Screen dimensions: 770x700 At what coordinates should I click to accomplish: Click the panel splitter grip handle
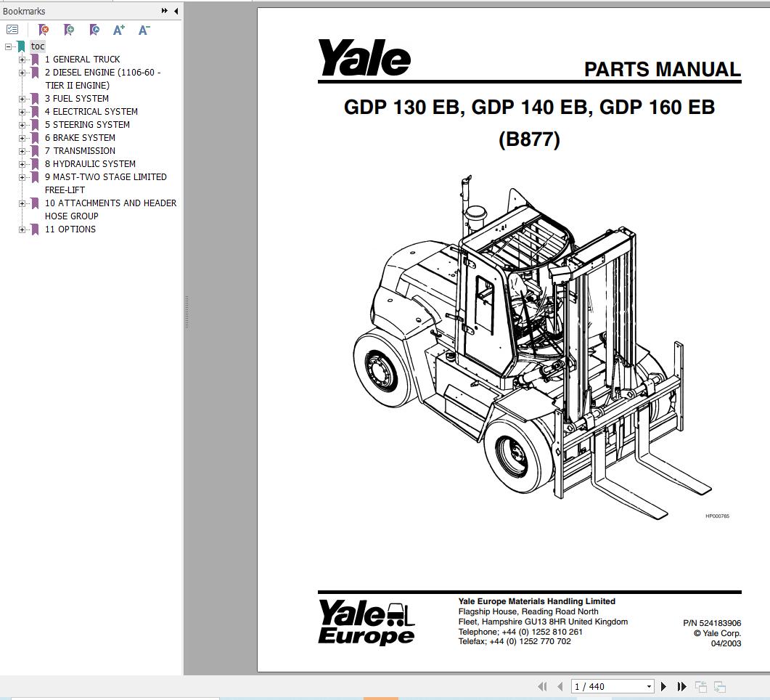click(187, 312)
